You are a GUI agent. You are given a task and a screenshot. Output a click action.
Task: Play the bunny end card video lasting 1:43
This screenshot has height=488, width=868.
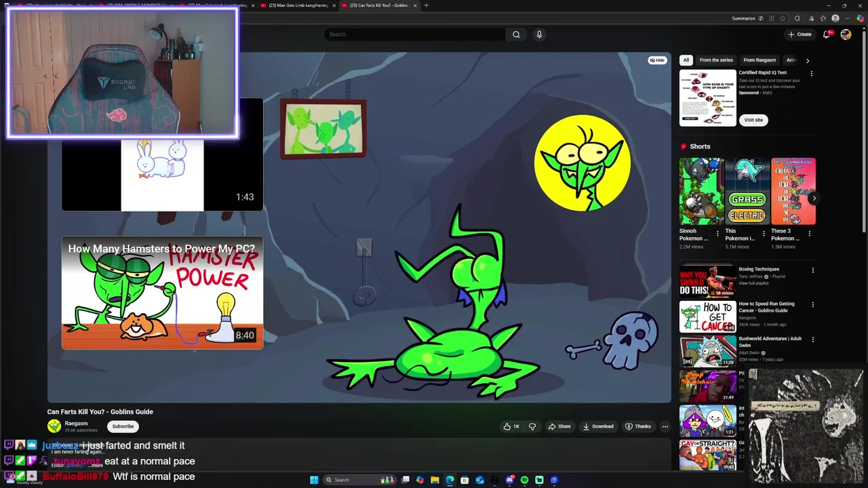(x=162, y=175)
